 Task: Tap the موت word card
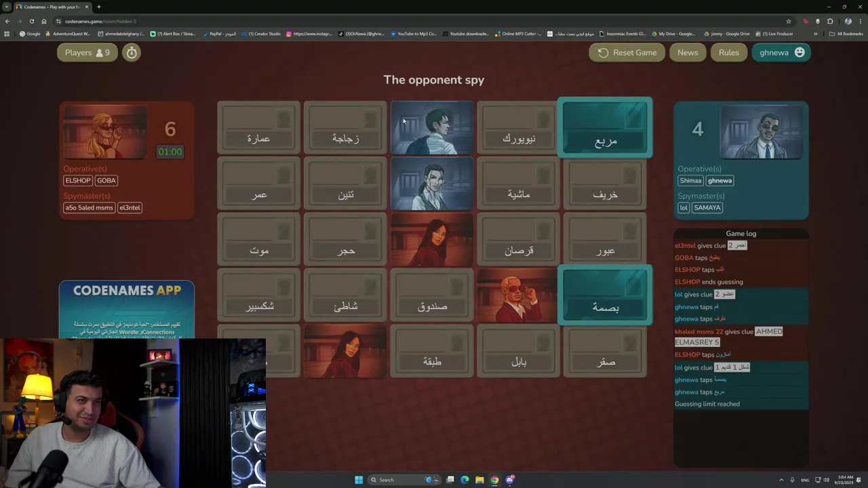click(258, 239)
